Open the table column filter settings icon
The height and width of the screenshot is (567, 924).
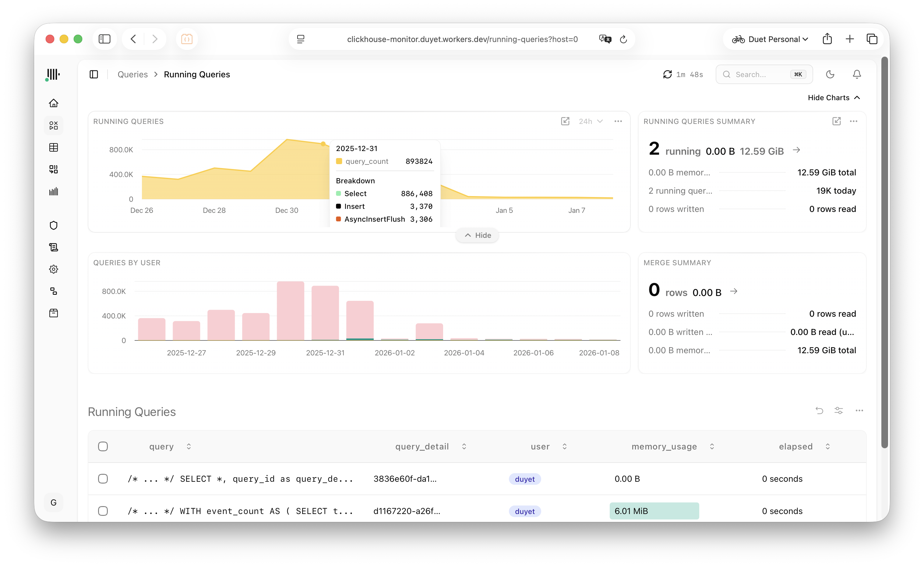point(839,410)
